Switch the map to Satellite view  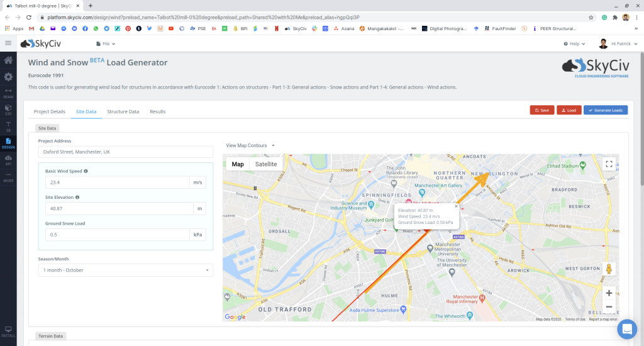tap(265, 164)
